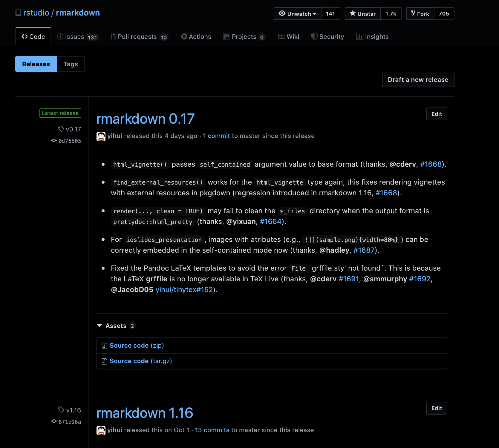The image size is (499, 448).
Task: Click the Security shield icon
Action: pos(314,36)
